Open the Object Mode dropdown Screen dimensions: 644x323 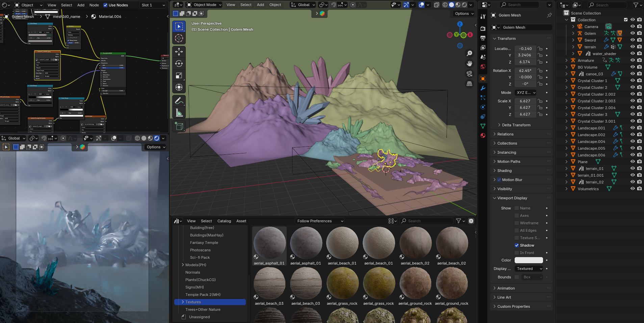[204, 5]
